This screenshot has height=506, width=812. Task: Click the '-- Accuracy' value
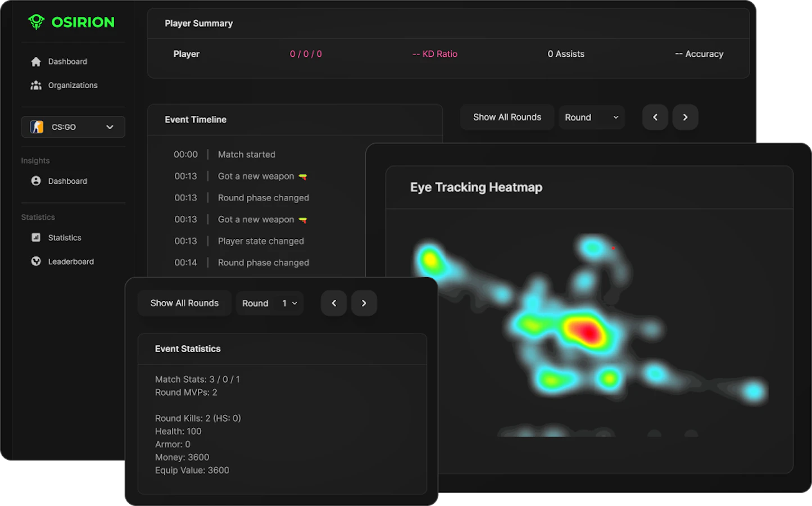click(699, 54)
